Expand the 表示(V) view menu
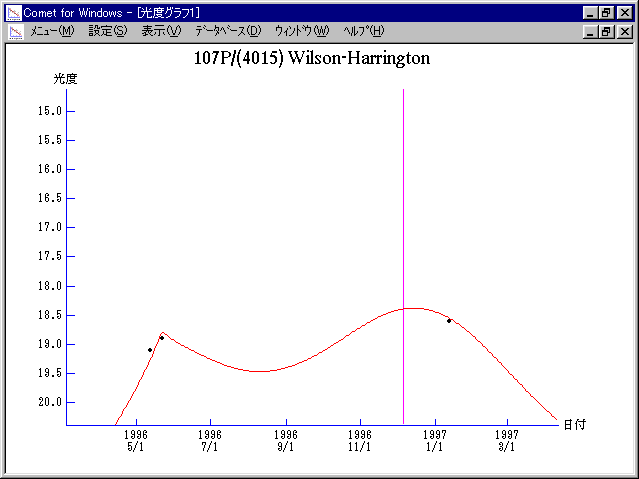The image size is (639, 479). 161,31
